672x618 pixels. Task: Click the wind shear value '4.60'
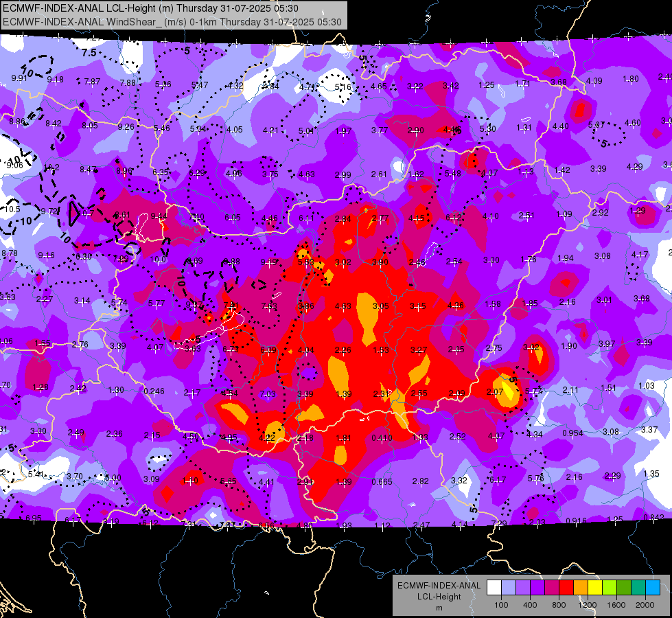633,123
